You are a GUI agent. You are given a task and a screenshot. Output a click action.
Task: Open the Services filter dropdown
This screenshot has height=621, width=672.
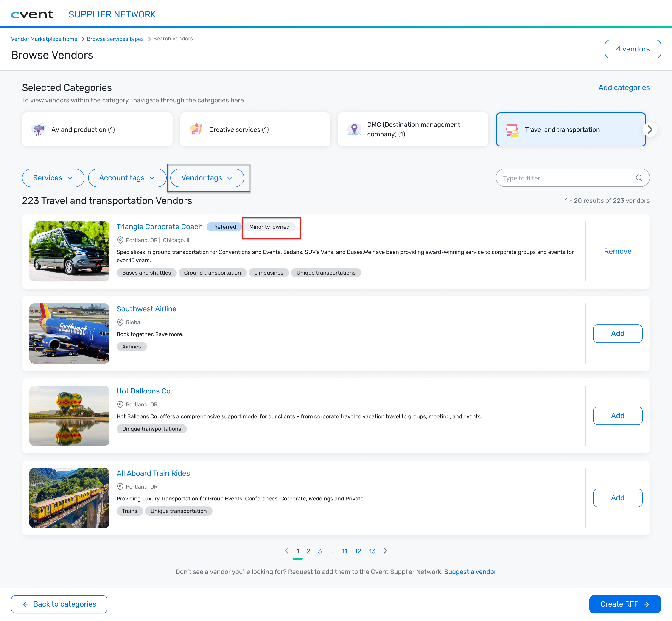click(53, 178)
